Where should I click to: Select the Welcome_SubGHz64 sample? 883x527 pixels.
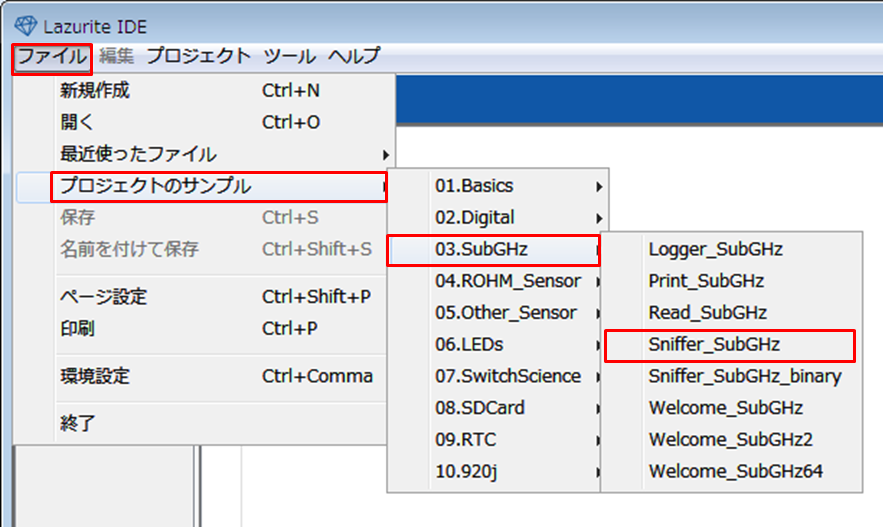click(x=735, y=471)
